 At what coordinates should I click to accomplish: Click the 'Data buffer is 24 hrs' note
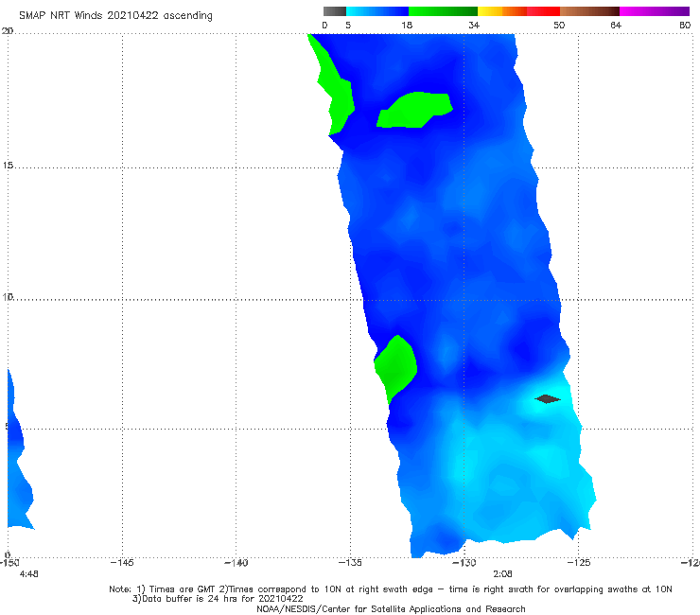218,599
